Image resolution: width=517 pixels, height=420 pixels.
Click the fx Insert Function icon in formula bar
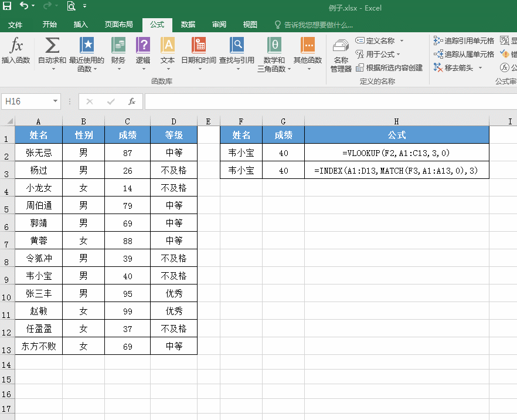coord(132,101)
